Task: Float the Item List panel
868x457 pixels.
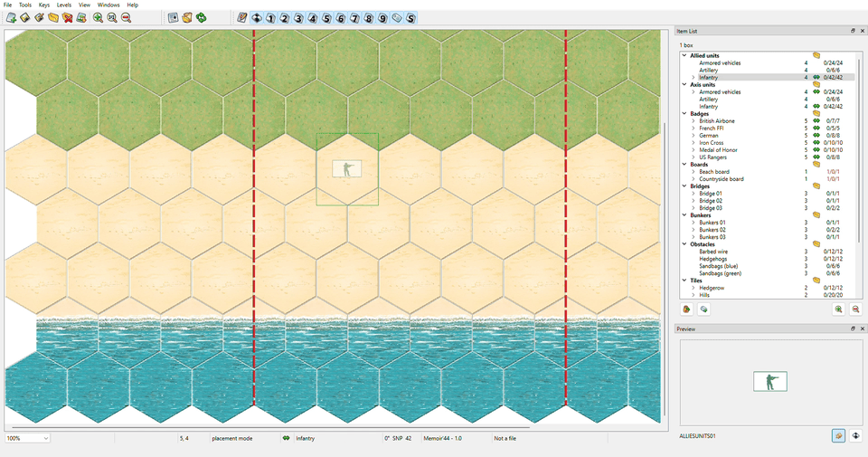Action: (x=853, y=31)
